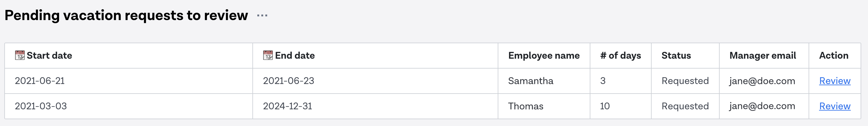This screenshot has height=126, width=868.
Task: Click the Status column header
Action: click(685, 56)
